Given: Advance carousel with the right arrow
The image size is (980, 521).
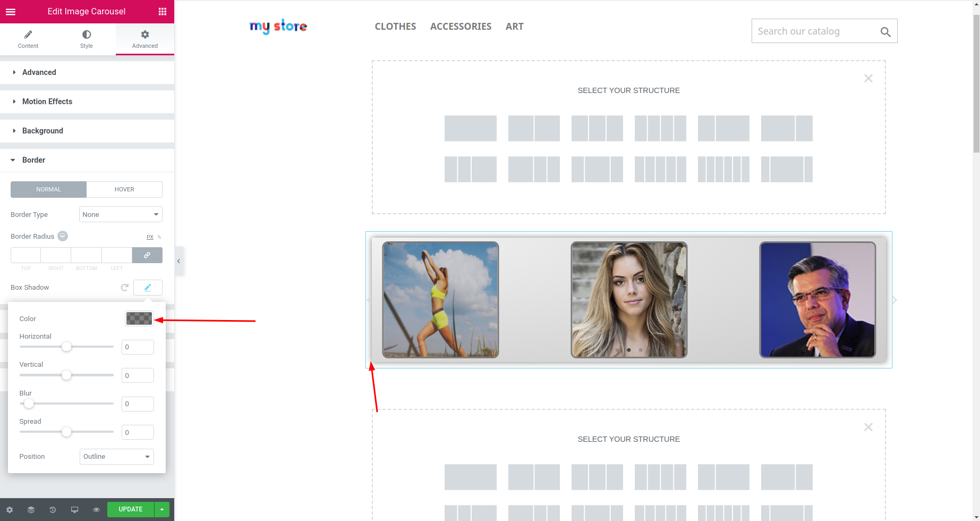Looking at the screenshot, I should 894,300.
